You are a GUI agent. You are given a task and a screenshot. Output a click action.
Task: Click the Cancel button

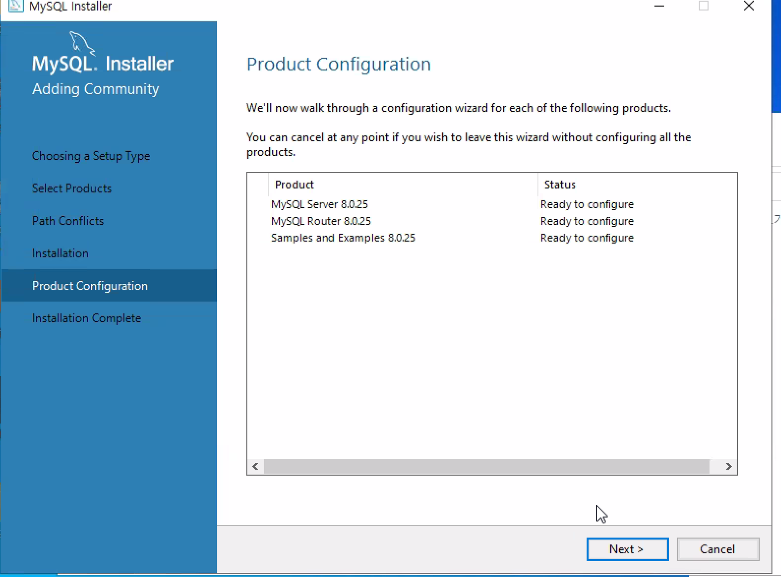coord(718,549)
